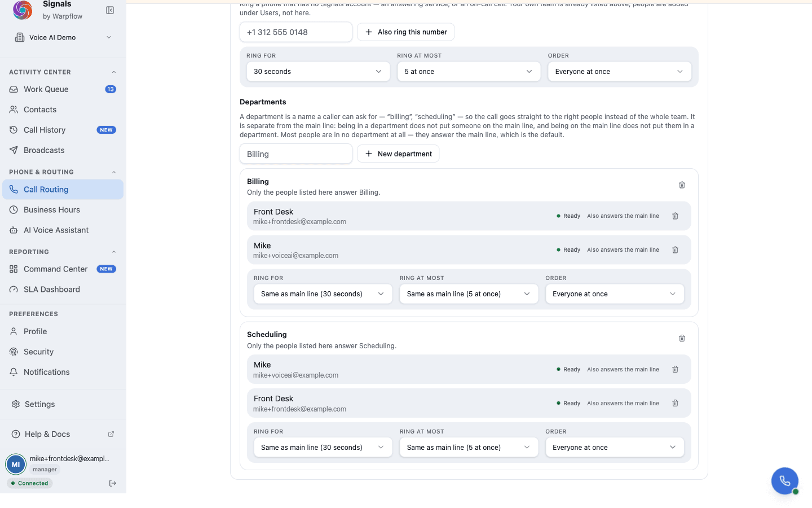Focus the department name field
Image resolution: width=812 pixels, height=508 pixels.
click(x=296, y=154)
